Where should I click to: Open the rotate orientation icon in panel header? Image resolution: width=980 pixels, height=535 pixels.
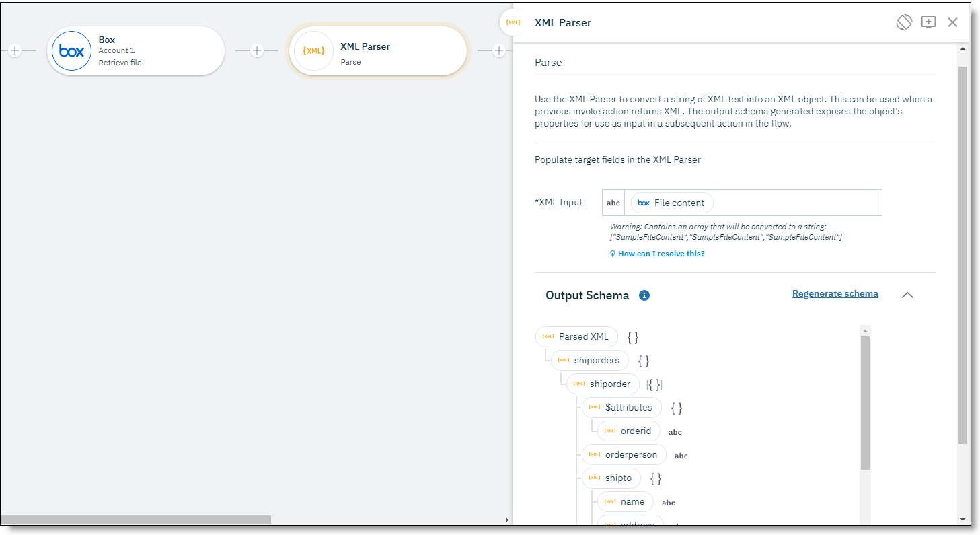pyautogui.click(x=904, y=22)
